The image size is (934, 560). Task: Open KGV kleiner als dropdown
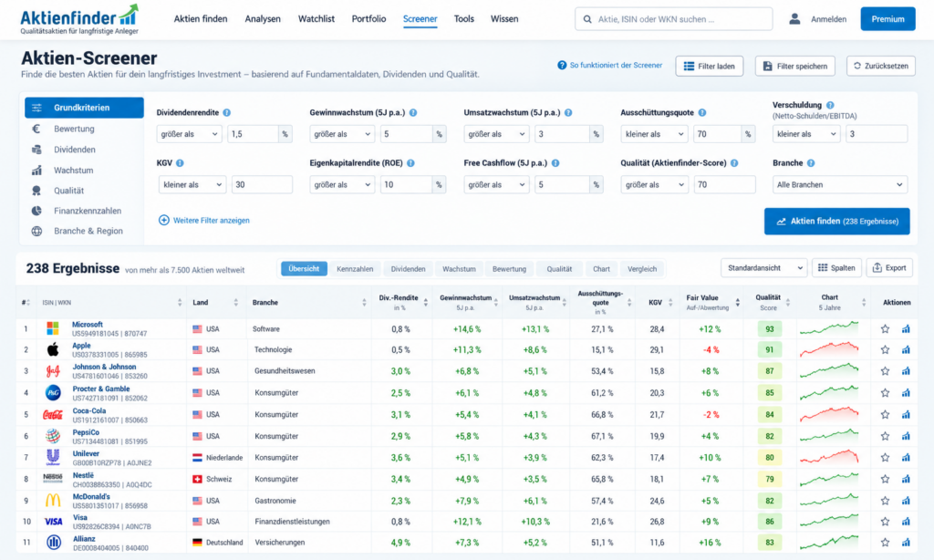click(192, 184)
